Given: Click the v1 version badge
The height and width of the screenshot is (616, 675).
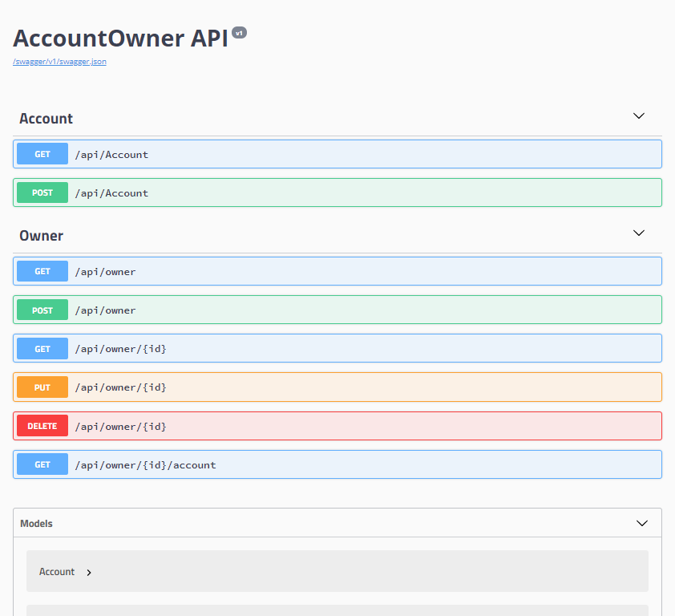Looking at the screenshot, I should point(239,33).
